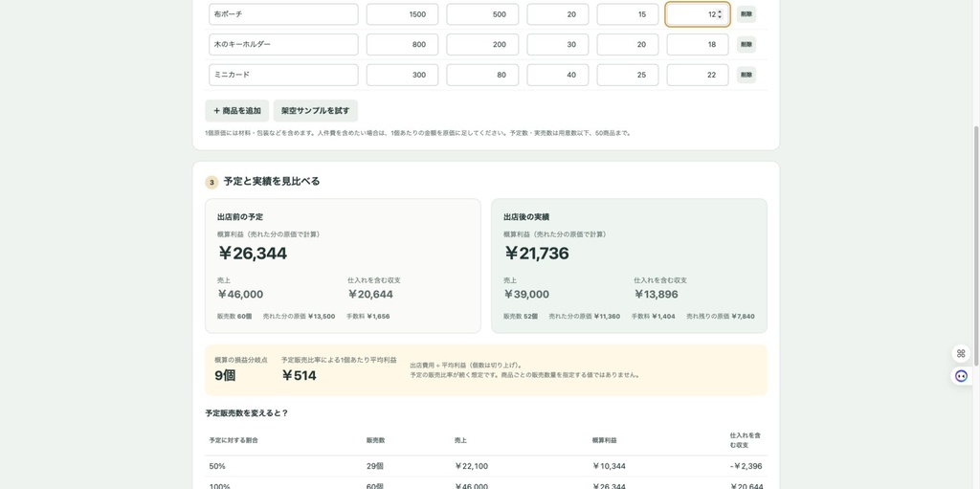The width and height of the screenshot is (980, 489).
Task: Click the 18 actual-sales field for 木のキーホルダー
Action: [698, 44]
